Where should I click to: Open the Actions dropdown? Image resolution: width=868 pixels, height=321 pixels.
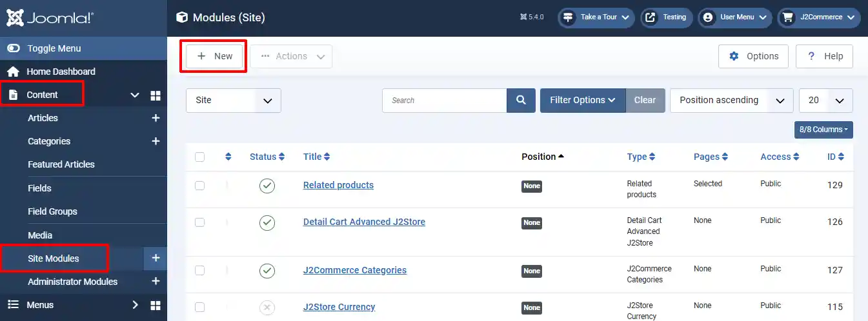(291, 56)
